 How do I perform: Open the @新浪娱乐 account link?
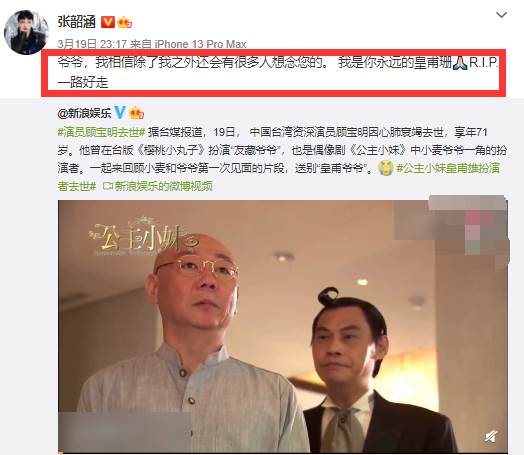84,113
